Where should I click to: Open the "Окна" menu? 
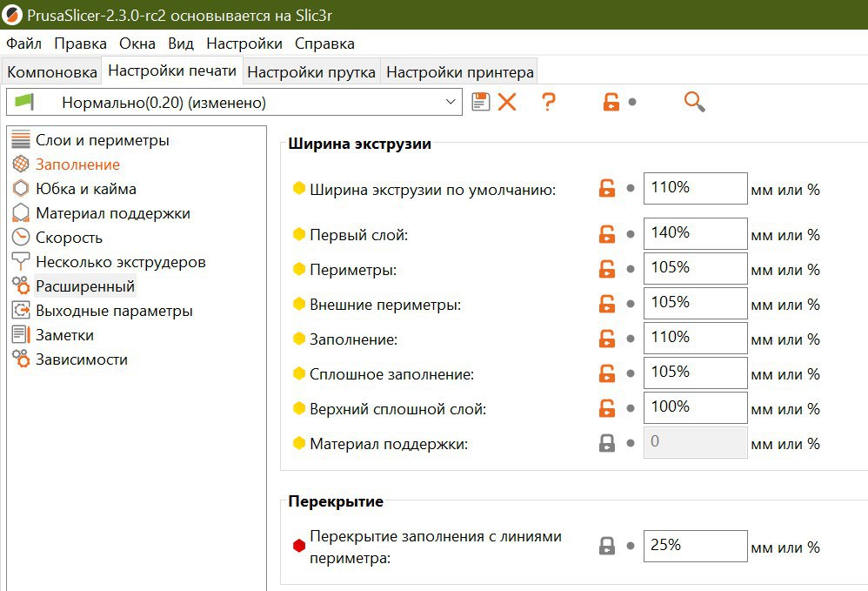click(x=137, y=44)
